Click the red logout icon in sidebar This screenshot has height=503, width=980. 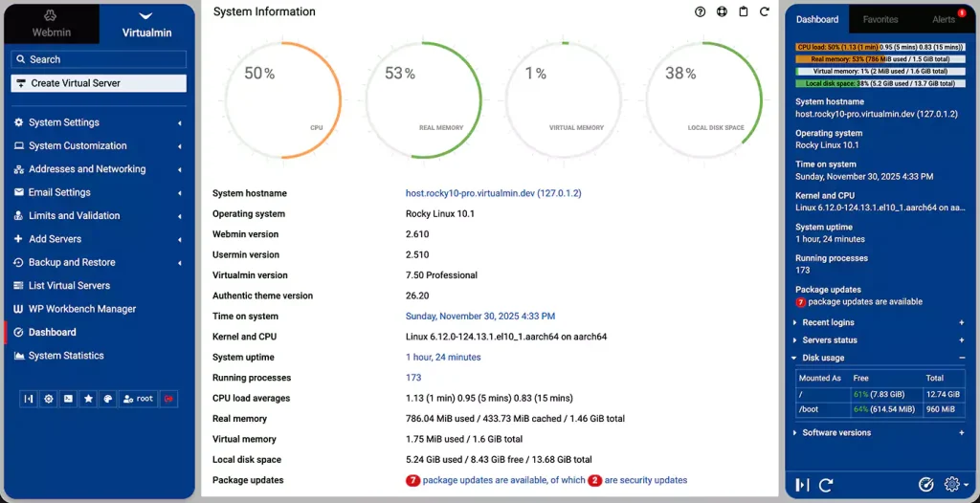click(169, 399)
